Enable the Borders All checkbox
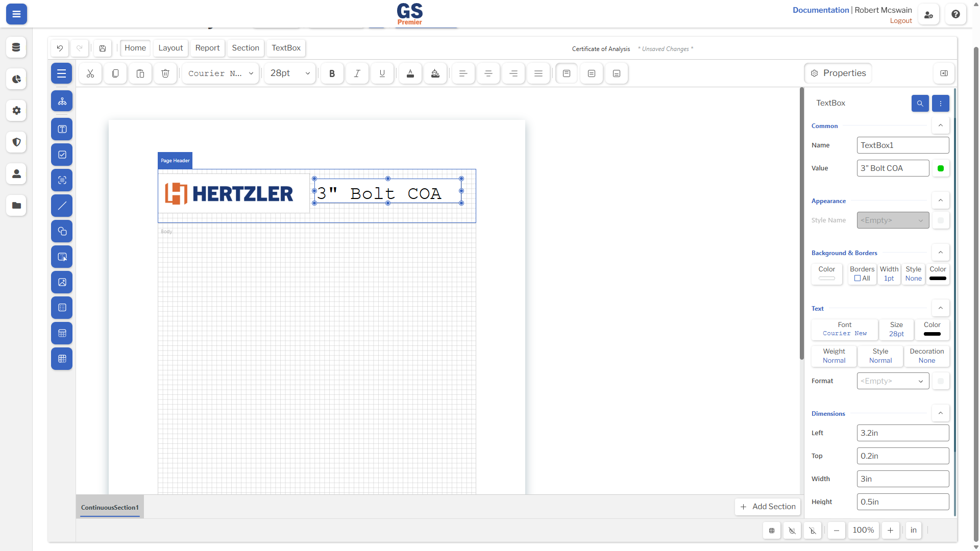The width and height of the screenshot is (980, 551). pyautogui.click(x=857, y=279)
